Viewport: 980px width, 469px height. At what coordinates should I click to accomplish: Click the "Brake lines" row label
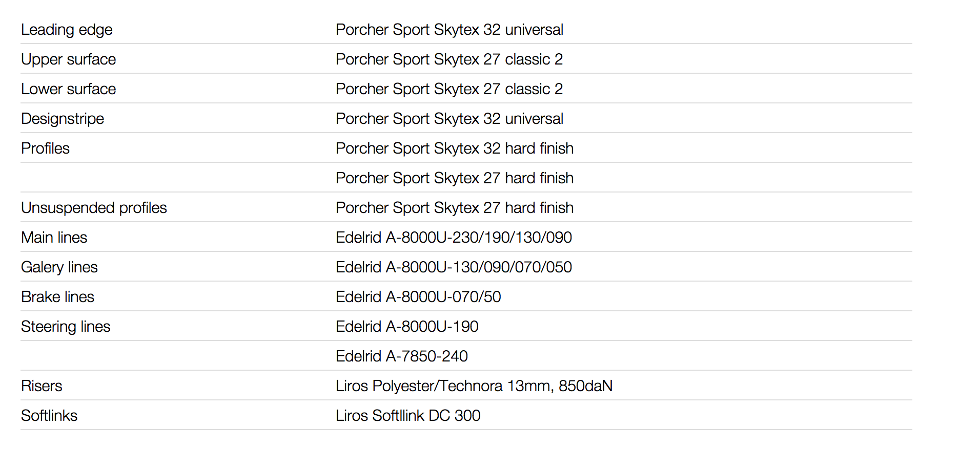(x=57, y=297)
